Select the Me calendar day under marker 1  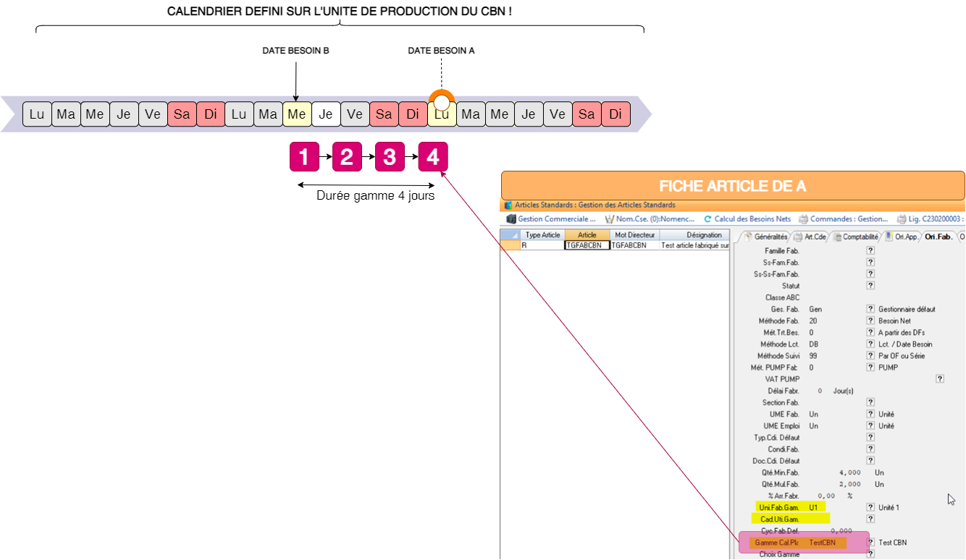[x=297, y=114]
